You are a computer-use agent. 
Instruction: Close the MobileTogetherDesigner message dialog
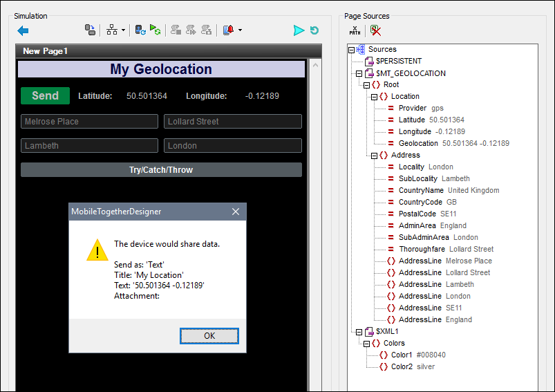[235, 212]
